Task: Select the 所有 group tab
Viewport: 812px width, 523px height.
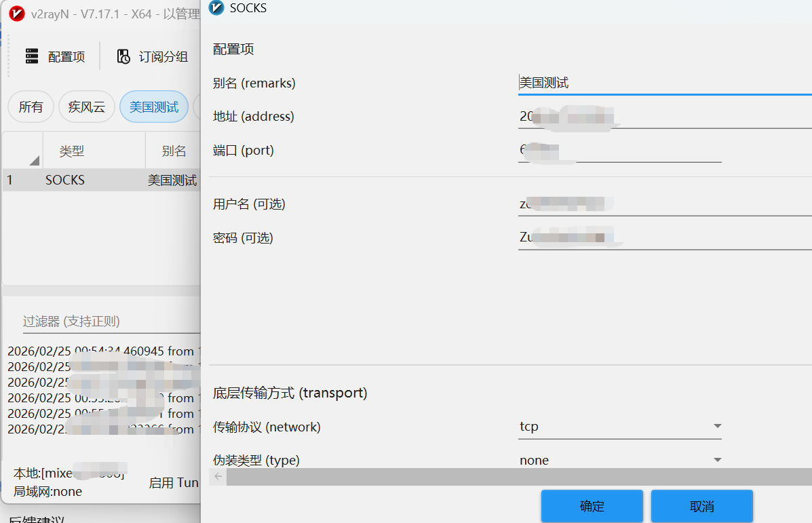Action: (x=31, y=106)
